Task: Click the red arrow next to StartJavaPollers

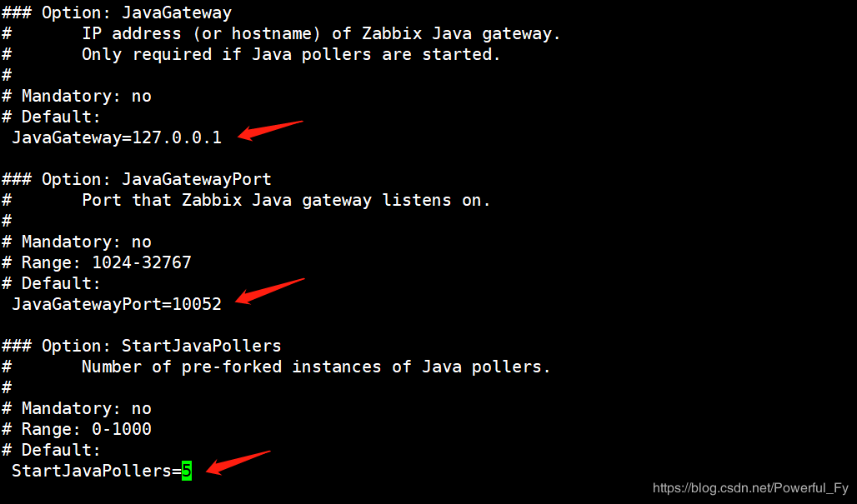Action: (x=238, y=462)
